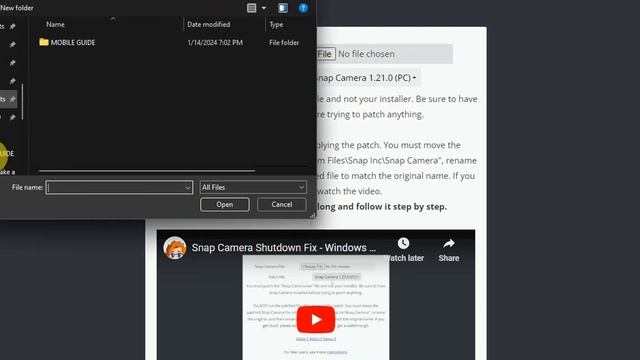Click the 'No file chosen' text
640x360 pixels.
pyautogui.click(x=367, y=54)
